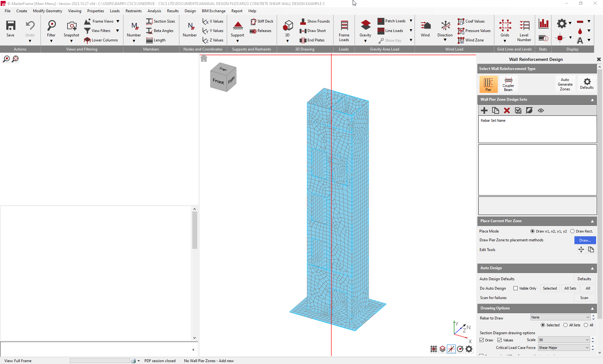Open the Rebar to Draw dropdown
Screen dimensions: 603x364
[560, 317]
